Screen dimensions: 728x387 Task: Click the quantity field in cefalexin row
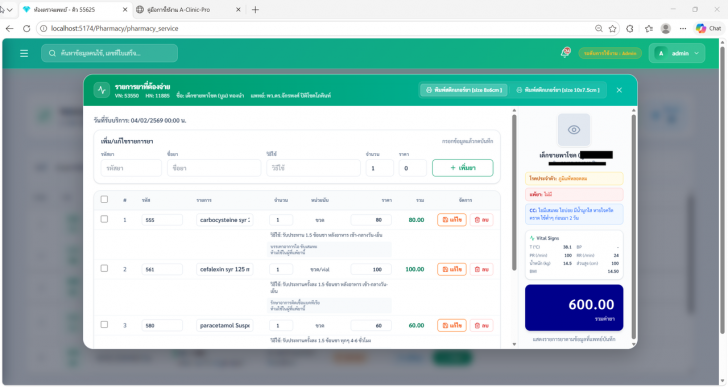click(281, 269)
